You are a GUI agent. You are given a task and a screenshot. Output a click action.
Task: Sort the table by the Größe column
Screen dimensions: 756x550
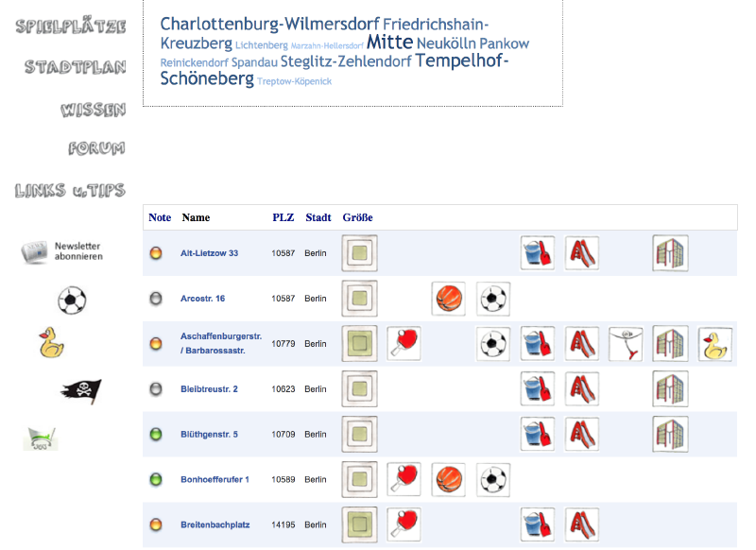point(358,217)
